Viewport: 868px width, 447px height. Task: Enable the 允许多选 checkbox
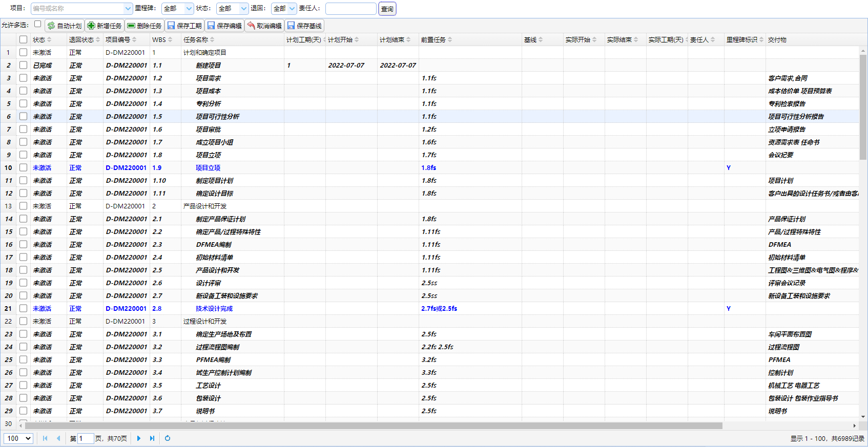click(x=37, y=24)
